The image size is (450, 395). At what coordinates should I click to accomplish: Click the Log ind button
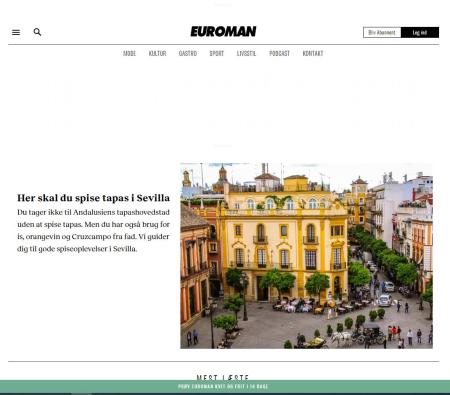tap(420, 32)
